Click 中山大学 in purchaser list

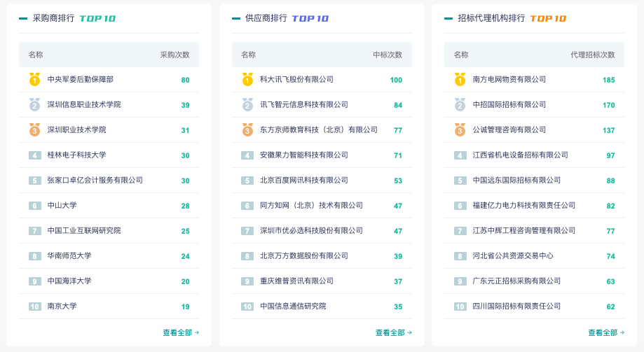click(x=62, y=205)
